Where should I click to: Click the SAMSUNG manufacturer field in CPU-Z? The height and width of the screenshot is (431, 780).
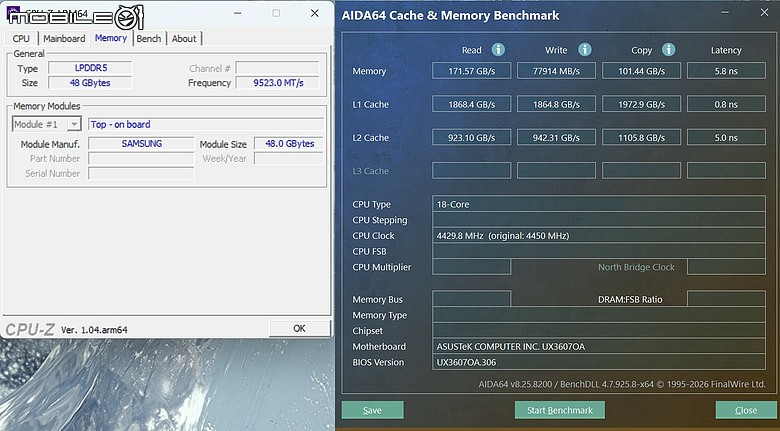[x=141, y=143]
